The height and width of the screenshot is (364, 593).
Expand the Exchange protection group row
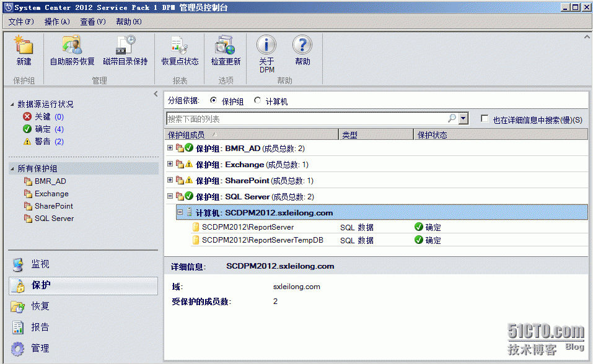click(170, 164)
